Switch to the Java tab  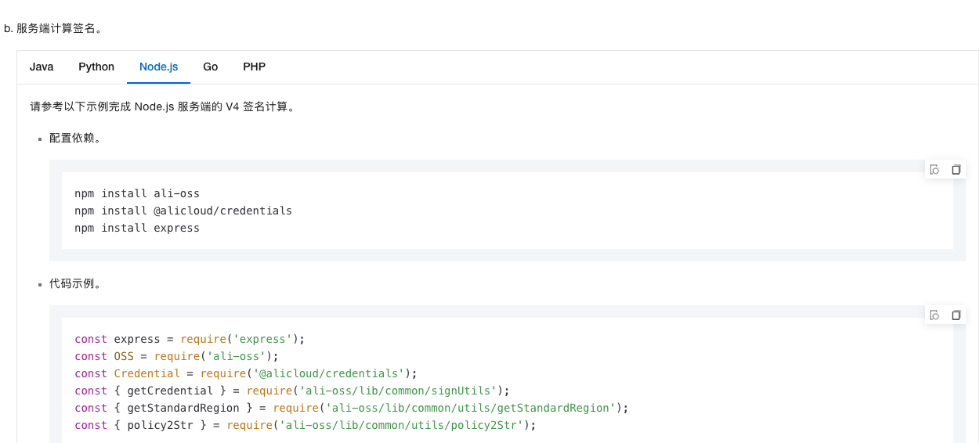pyautogui.click(x=42, y=67)
